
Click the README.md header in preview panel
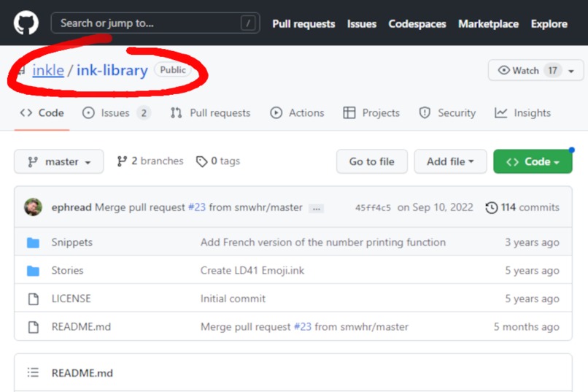coord(82,373)
